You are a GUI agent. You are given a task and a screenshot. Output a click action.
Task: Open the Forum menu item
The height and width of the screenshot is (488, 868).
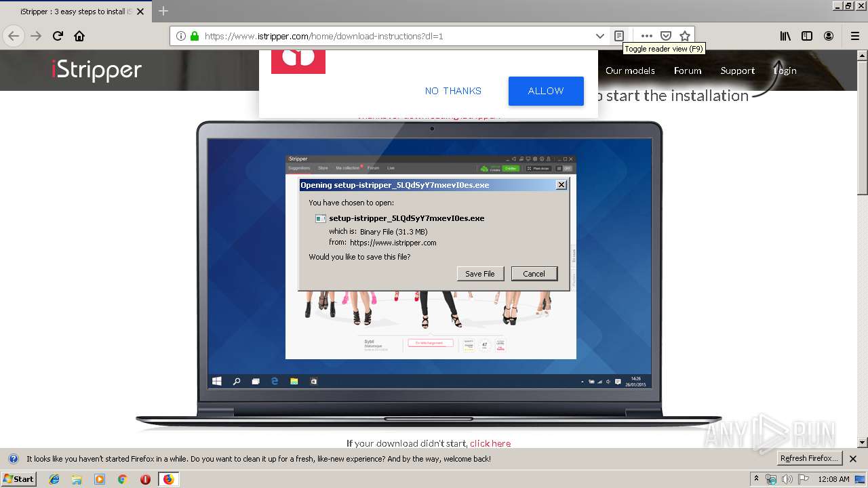688,70
